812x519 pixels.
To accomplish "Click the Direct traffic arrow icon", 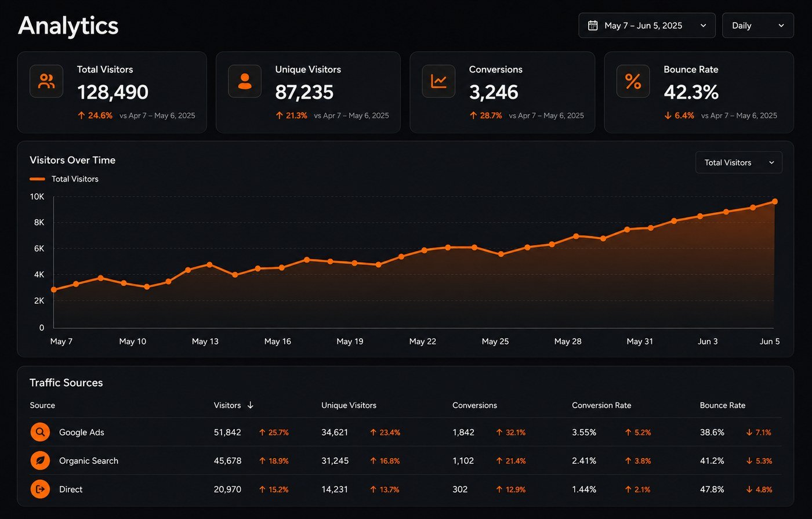I will pos(40,489).
